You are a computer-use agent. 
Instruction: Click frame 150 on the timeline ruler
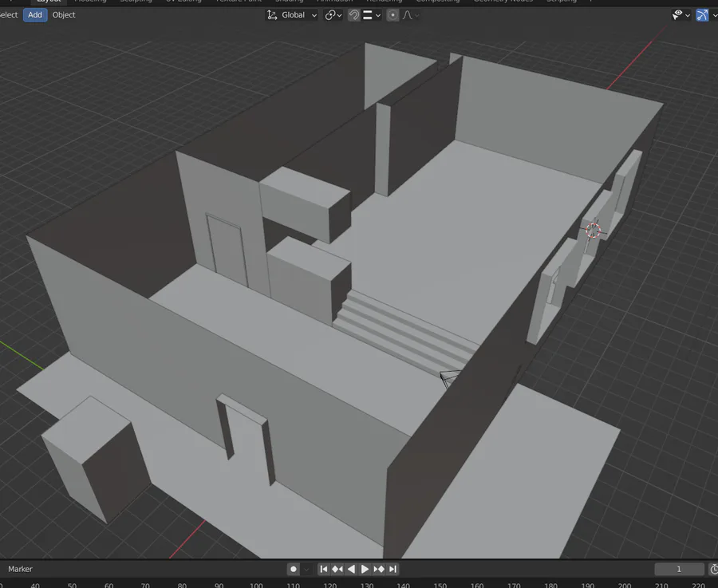[x=440, y=585]
